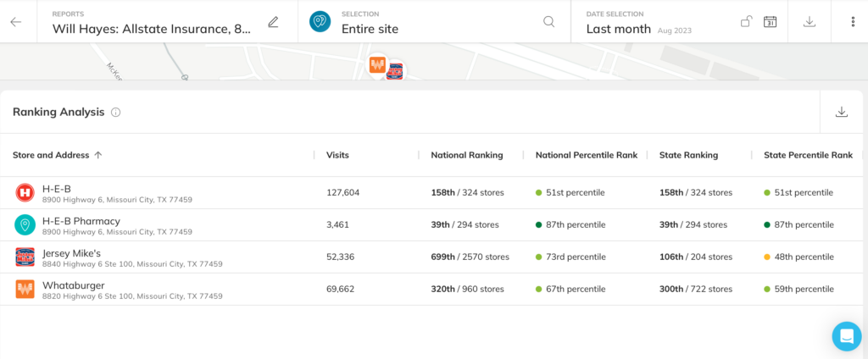The image size is (868, 359).
Task: Sort by Visits column header
Action: (337, 156)
